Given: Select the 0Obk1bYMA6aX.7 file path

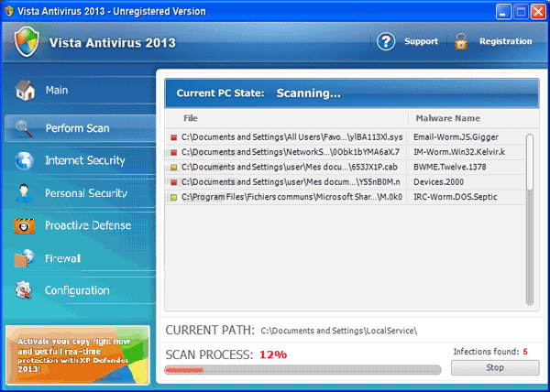Looking at the screenshot, I should (290, 152).
